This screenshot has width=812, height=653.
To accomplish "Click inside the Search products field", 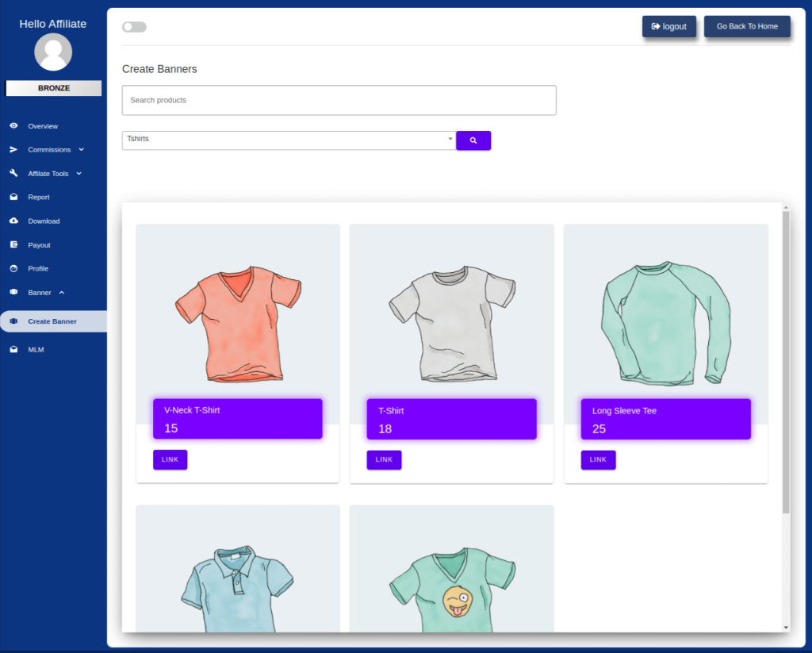I will pyautogui.click(x=339, y=100).
